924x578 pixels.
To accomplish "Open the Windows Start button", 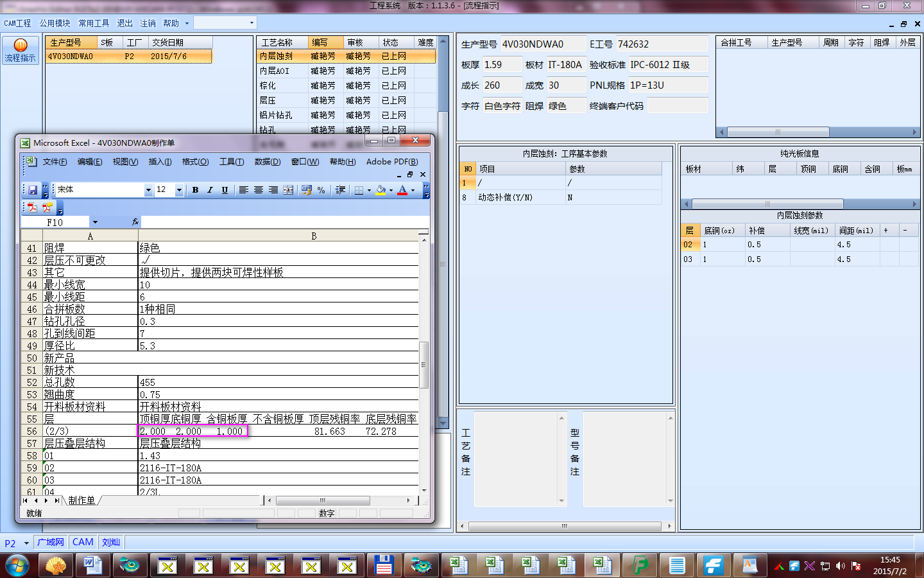I will [17, 566].
